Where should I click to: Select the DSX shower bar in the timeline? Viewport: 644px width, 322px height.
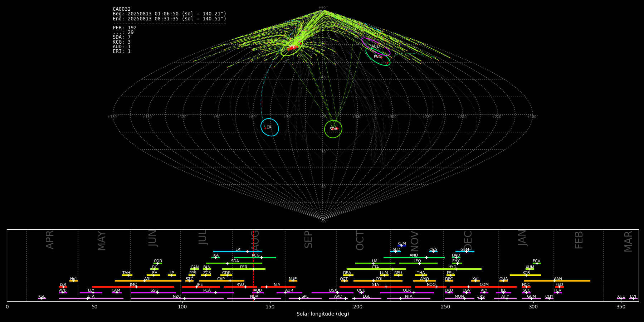[x=332, y=293]
